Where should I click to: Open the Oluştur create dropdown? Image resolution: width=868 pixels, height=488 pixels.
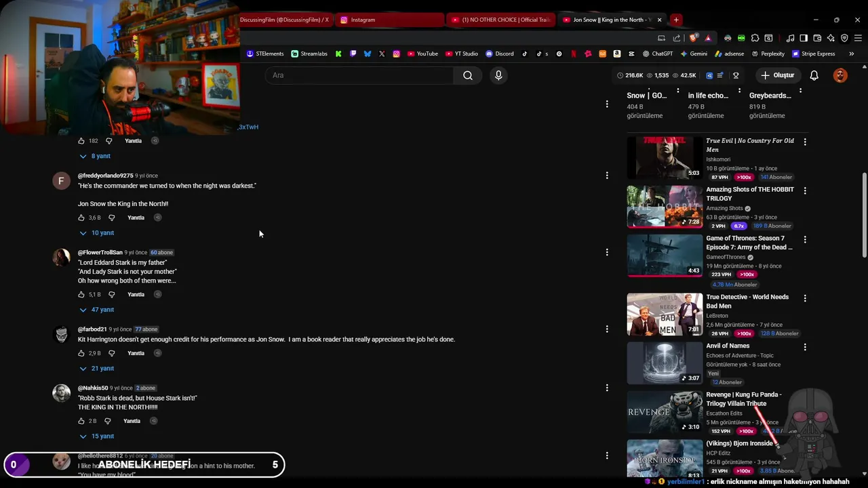click(777, 75)
